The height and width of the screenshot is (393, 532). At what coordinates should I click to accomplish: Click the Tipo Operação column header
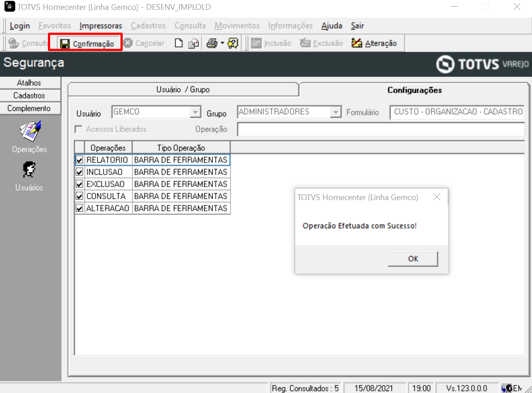point(181,148)
